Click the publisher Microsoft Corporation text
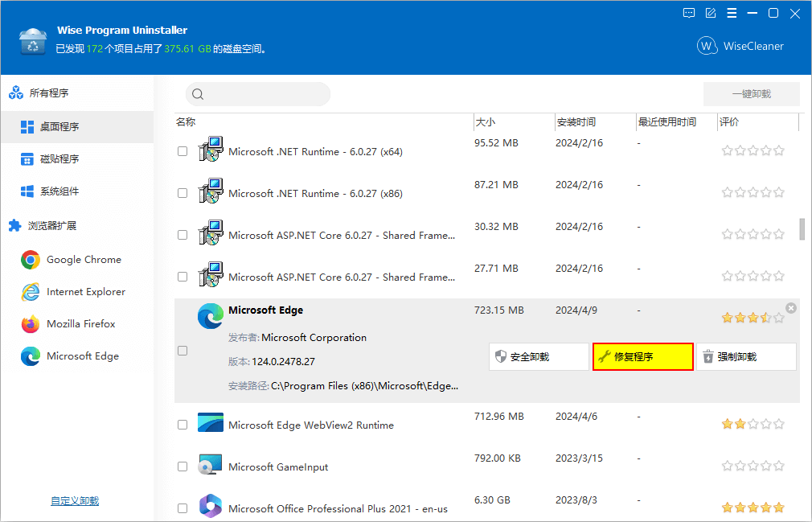Viewport: 812px width, 522px height. (x=314, y=338)
